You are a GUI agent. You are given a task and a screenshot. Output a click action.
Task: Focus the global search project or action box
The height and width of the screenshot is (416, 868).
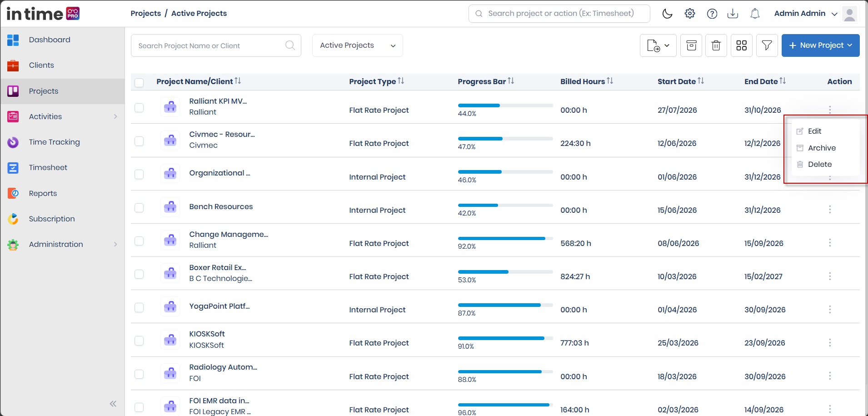[559, 14]
